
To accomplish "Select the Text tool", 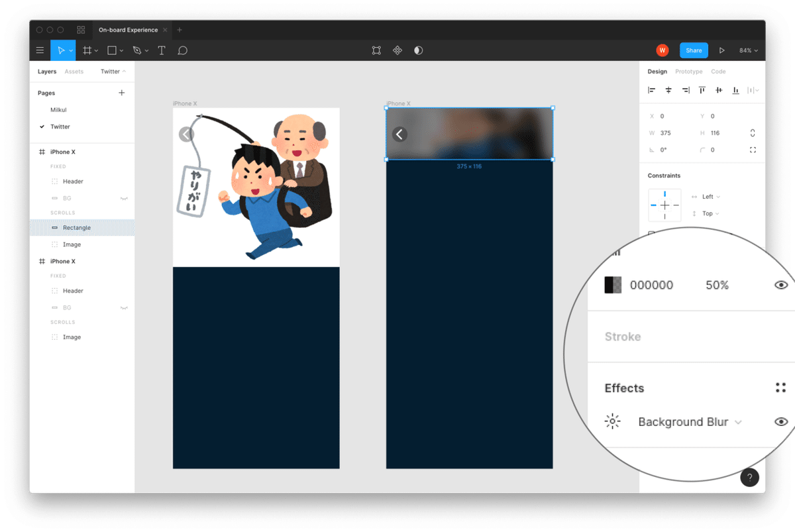I will click(162, 50).
